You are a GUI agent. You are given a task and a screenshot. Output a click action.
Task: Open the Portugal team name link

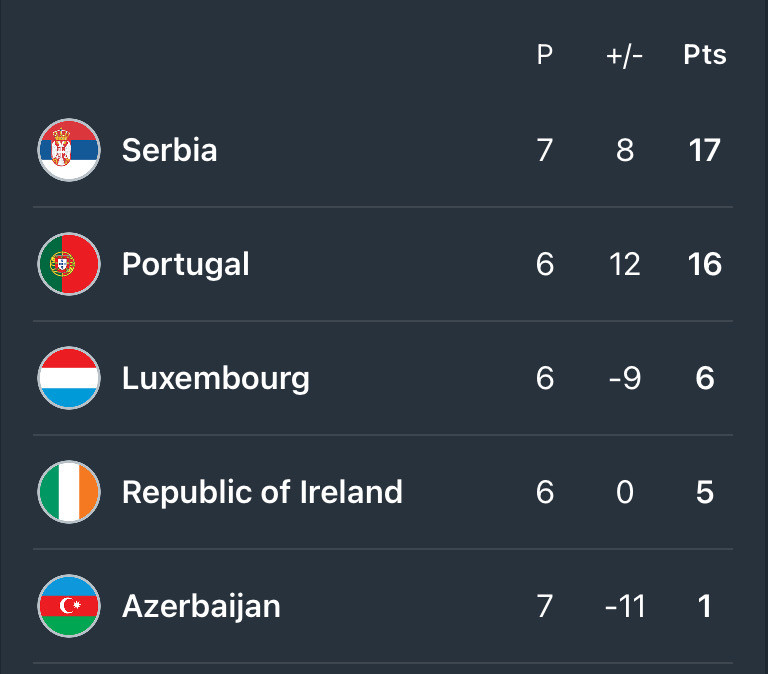(186, 265)
